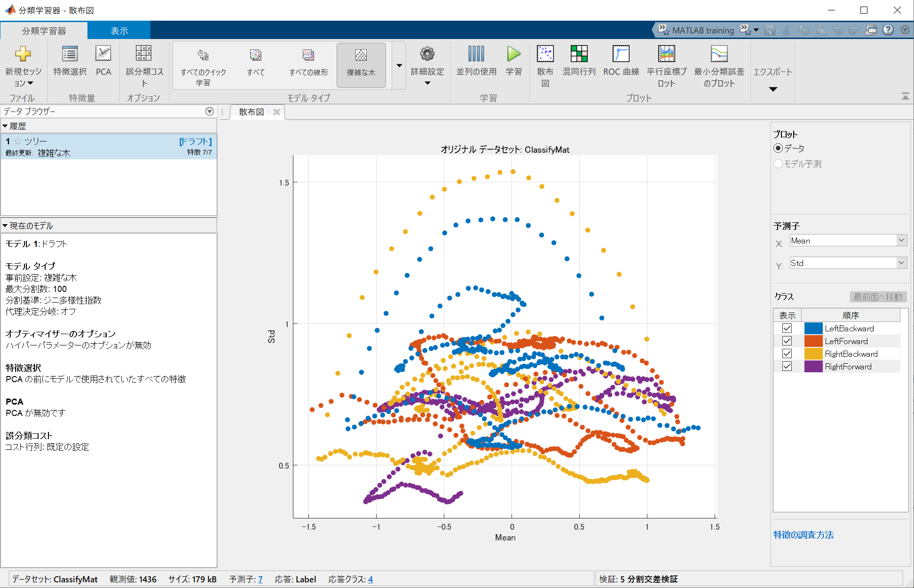Switch to the 分類学習器 tab
914x588 pixels.
tap(44, 31)
